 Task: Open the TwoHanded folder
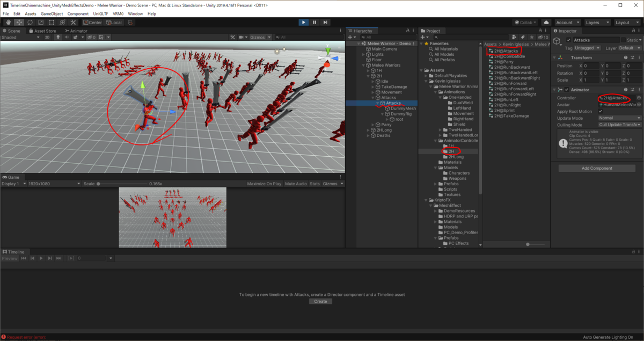tap(459, 130)
